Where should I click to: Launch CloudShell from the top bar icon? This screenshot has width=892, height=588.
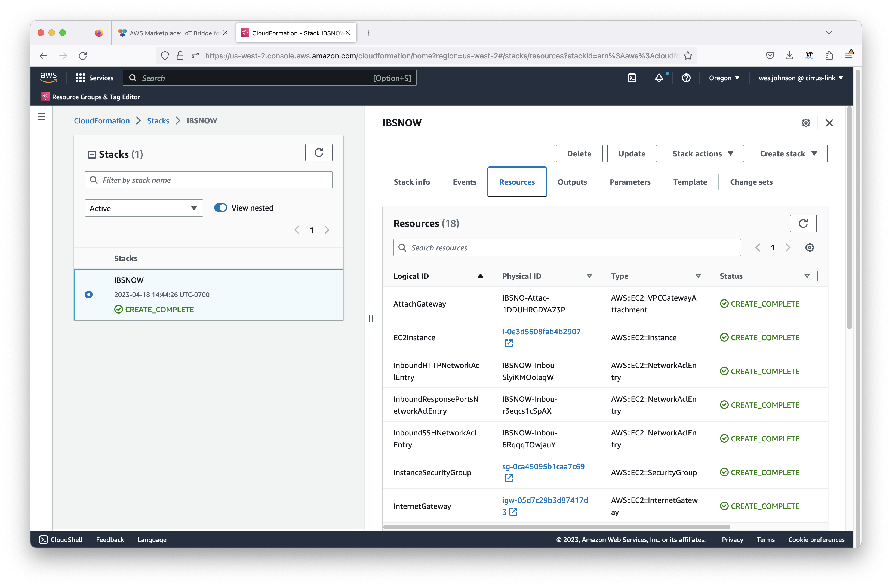tap(632, 78)
